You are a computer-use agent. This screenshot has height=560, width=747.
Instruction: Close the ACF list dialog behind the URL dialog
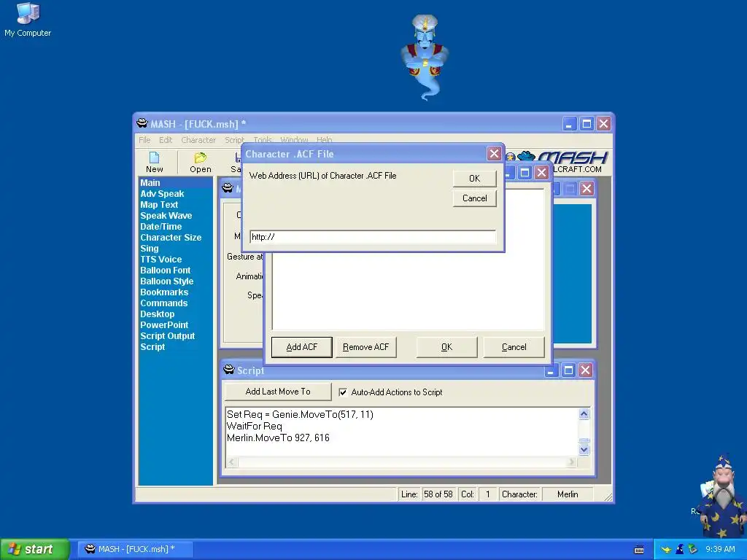(x=542, y=172)
